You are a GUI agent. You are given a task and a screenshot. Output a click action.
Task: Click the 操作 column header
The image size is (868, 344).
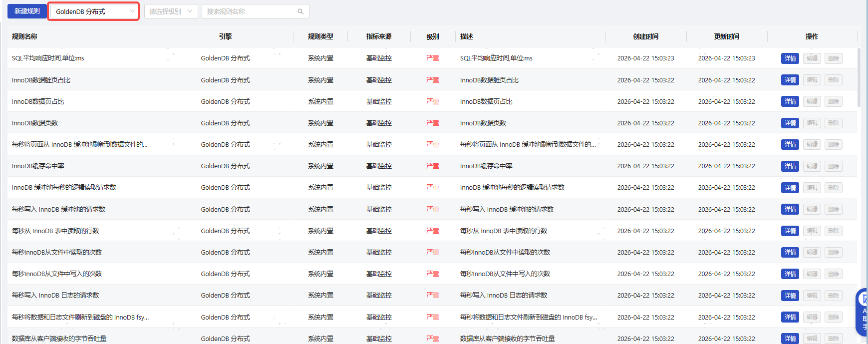(812, 36)
